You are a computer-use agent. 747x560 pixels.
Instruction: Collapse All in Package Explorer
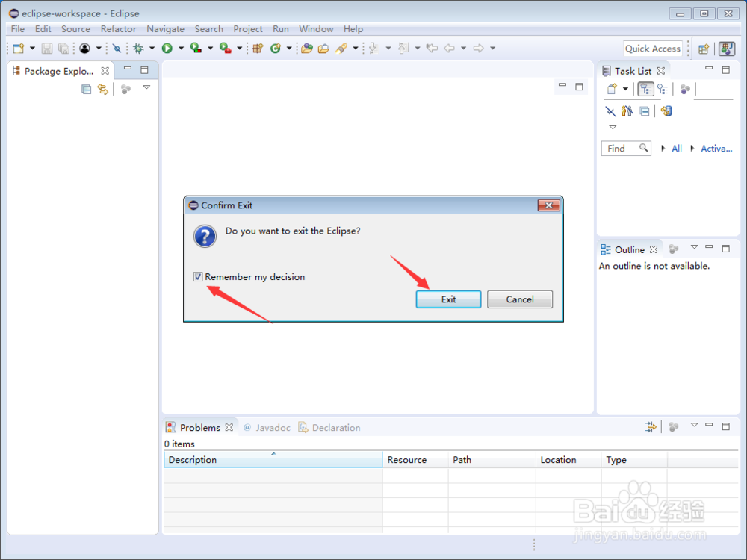point(86,89)
